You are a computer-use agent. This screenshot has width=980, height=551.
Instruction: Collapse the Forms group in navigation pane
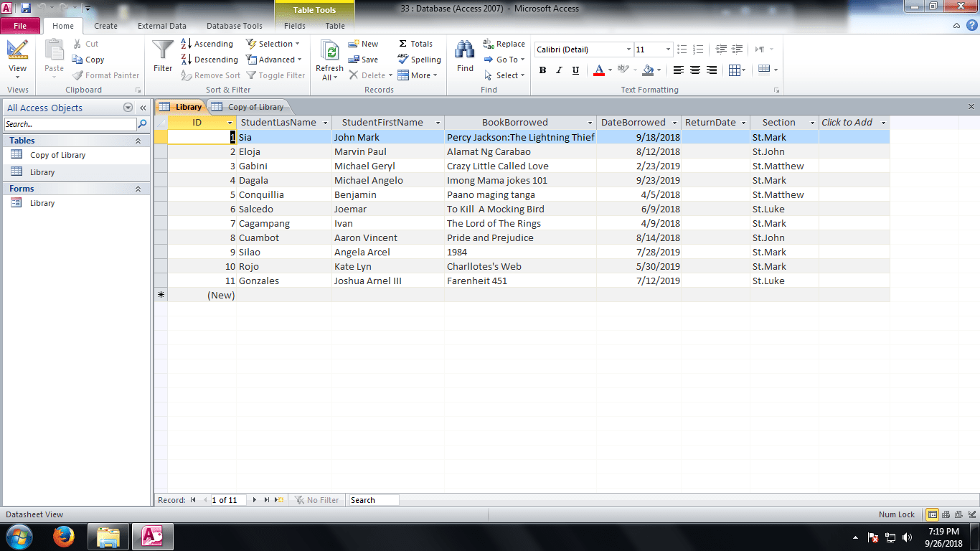(x=138, y=189)
